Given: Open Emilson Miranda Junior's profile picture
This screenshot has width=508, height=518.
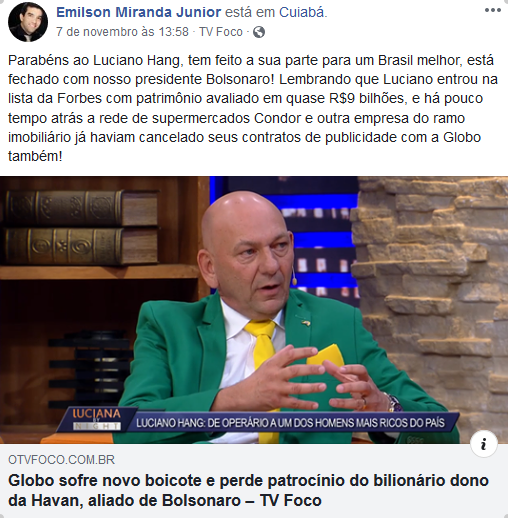Looking at the screenshot, I should click(x=28, y=22).
